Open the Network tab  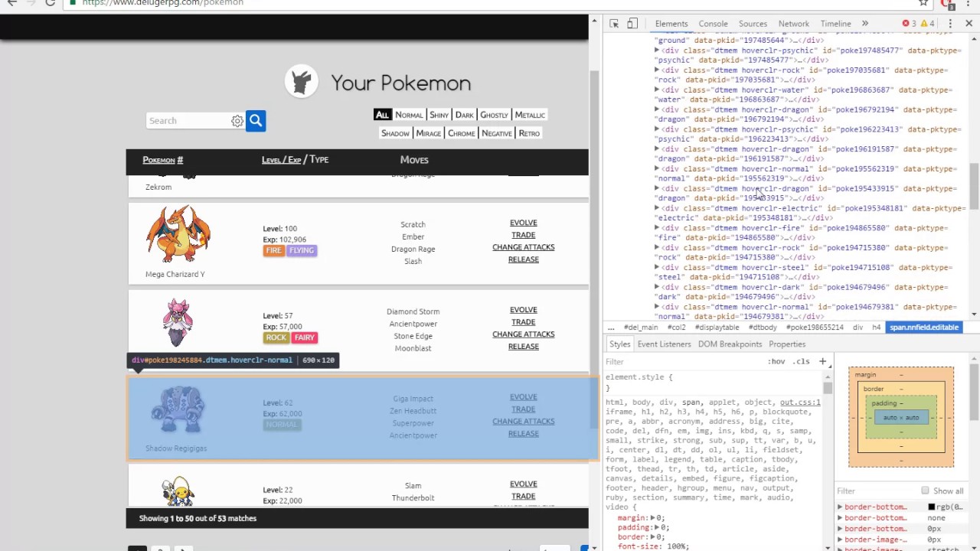[793, 24]
